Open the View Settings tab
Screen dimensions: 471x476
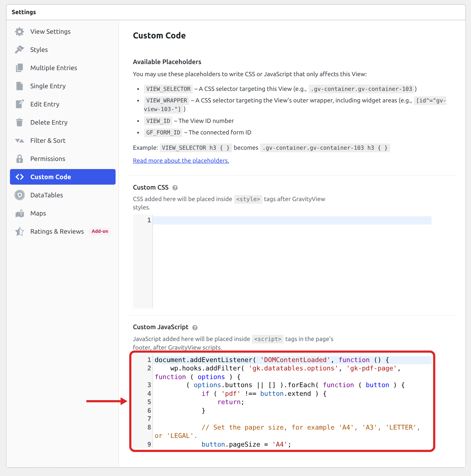[x=63, y=31]
